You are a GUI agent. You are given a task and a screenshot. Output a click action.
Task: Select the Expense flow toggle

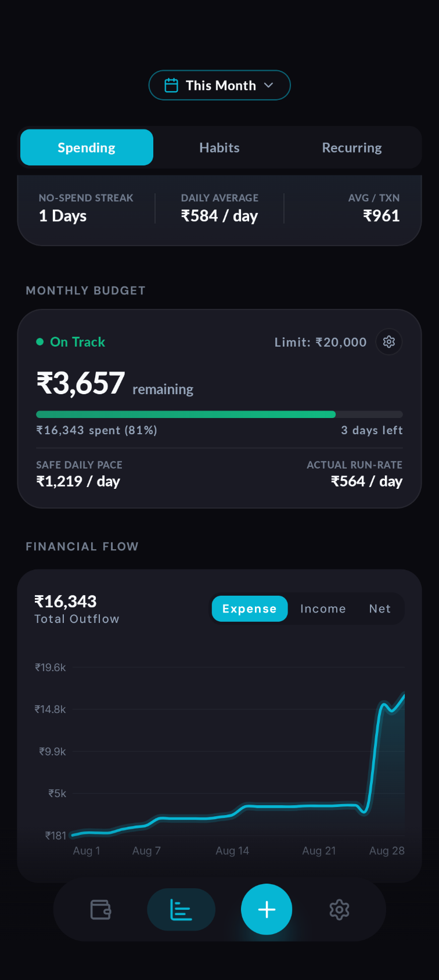pyautogui.click(x=250, y=608)
